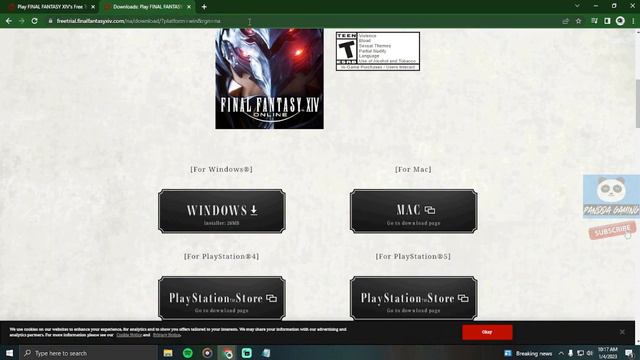The width and height of the screenshot is (640, 360).
Task: Download the Windows installer
Action: point(222,211)
